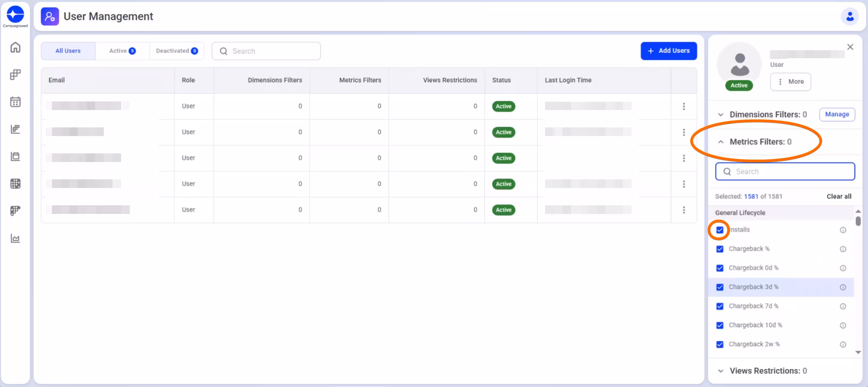The image size is (868, 387).
Task: Open the line chart icon in sidebar
Action: (x=15, y=238)
